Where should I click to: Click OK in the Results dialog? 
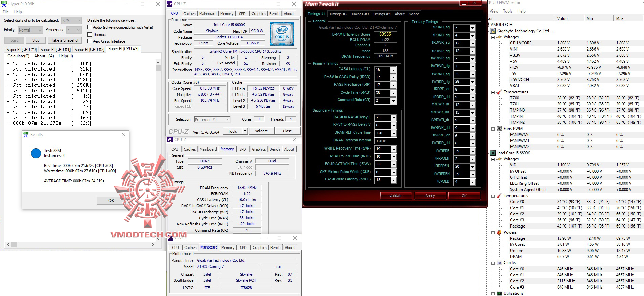tap(111, 201)
